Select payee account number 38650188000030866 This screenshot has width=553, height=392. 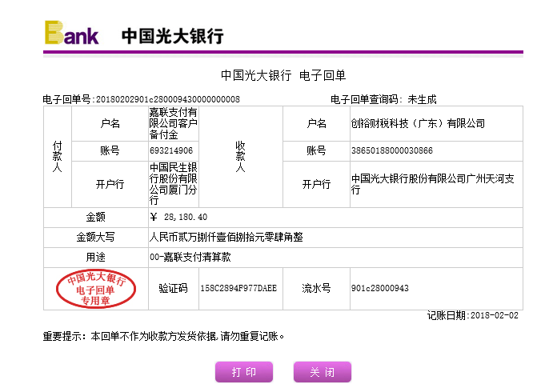391,150
